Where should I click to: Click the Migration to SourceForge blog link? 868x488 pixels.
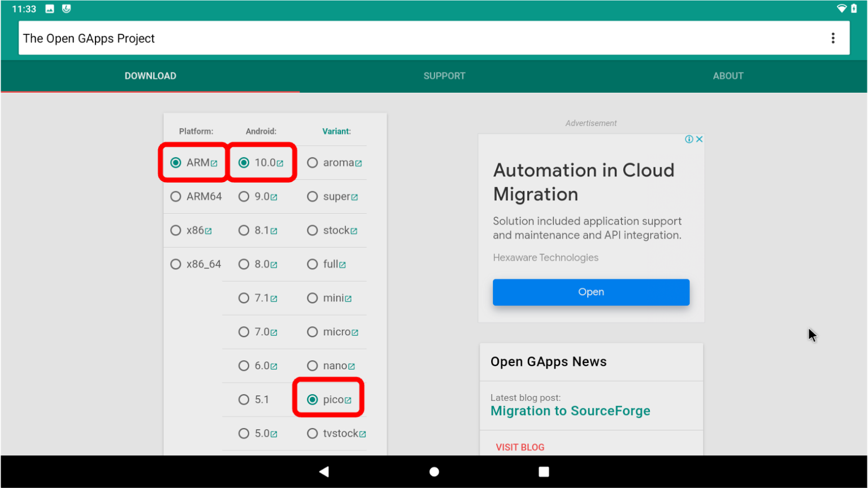[x=570, y=411]
